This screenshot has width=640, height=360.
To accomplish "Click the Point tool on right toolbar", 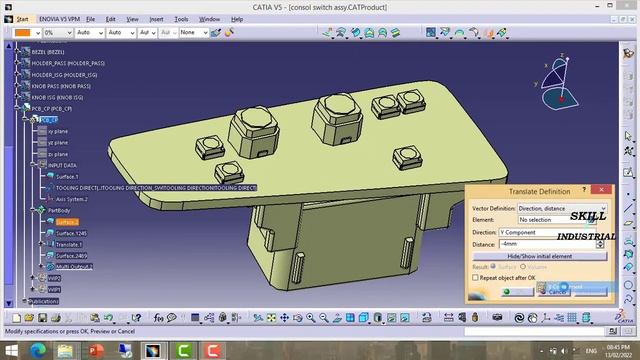I will coord(628,194).
